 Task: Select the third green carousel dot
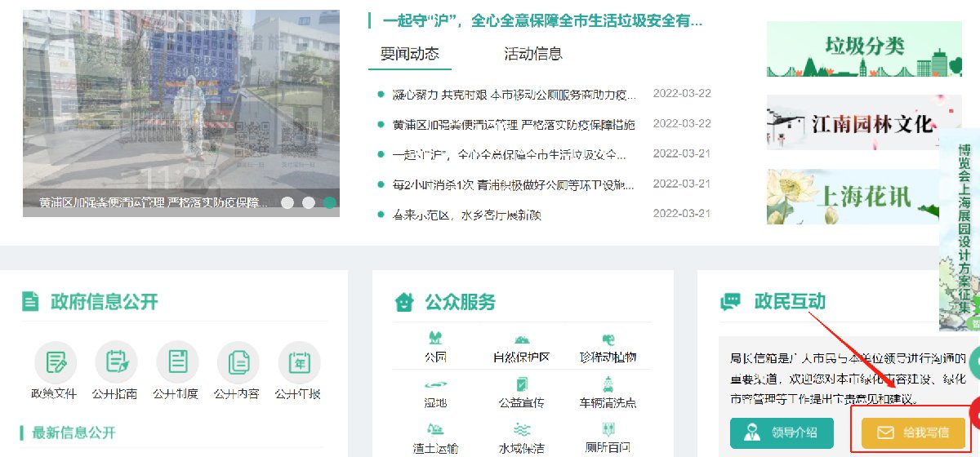coord(330,202)
